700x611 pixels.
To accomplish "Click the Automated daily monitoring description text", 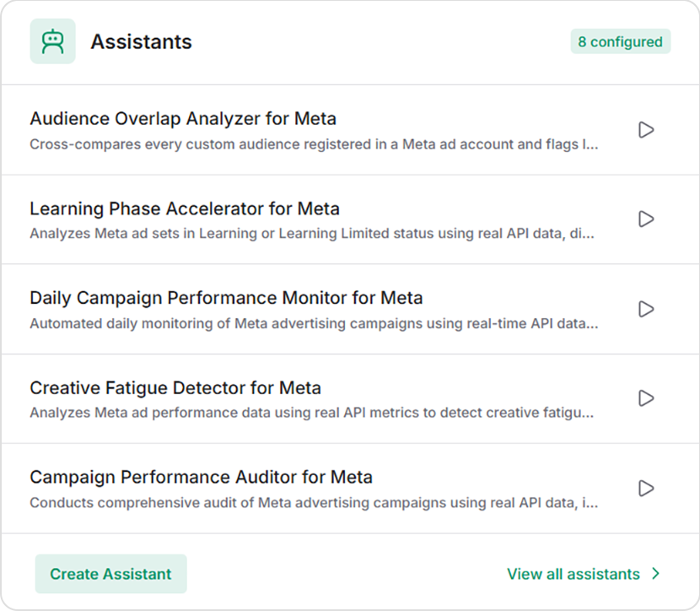I will tap(314, 323).
